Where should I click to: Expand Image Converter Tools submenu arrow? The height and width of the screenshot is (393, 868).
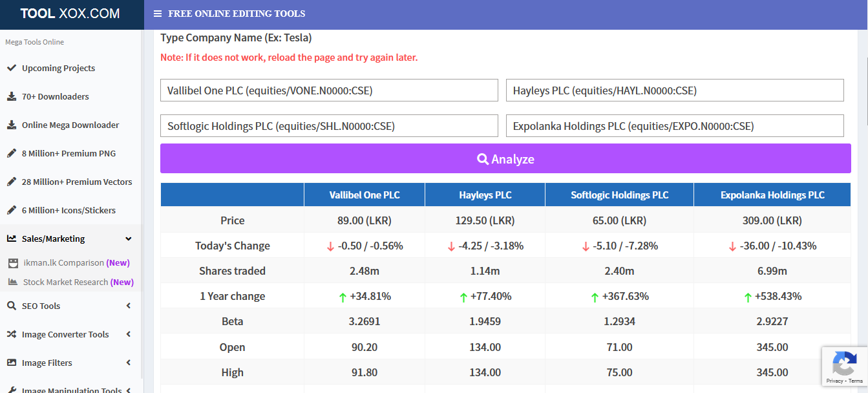tap(128, 334)
